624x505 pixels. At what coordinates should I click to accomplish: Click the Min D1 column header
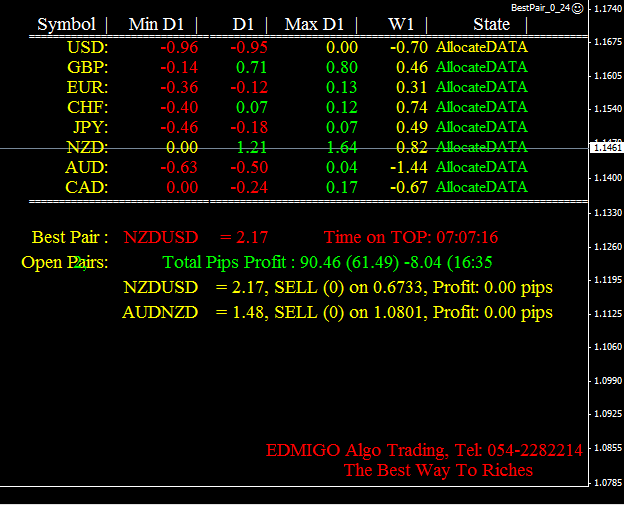click(x=156, y=25)
